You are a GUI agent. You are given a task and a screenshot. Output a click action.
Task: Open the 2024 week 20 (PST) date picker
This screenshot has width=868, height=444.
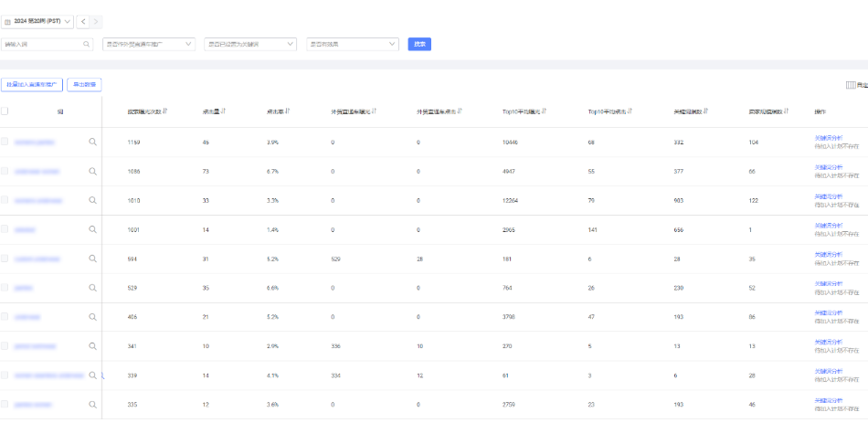point(37,21)
